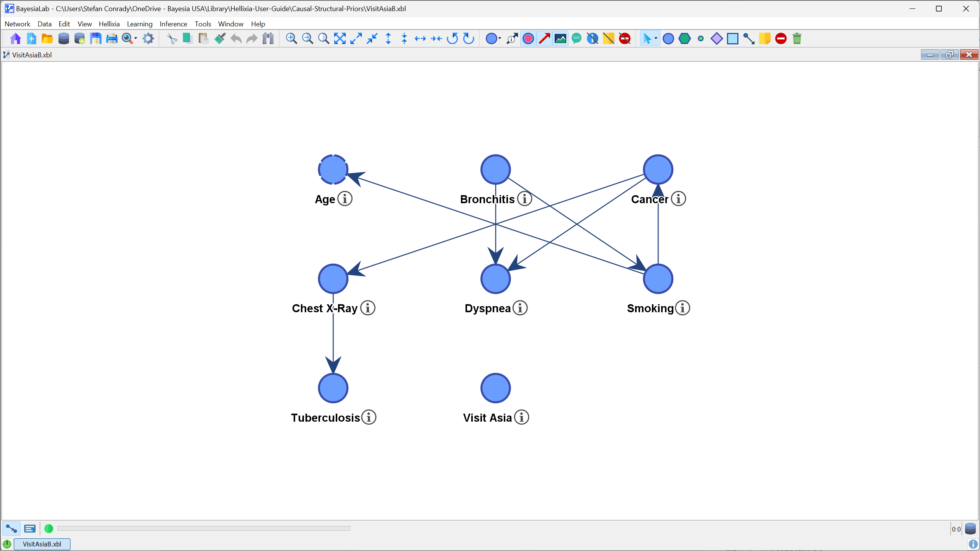
Task: Select the Visit Asia node
Action: pyautogui.click(x=495, y=388)
